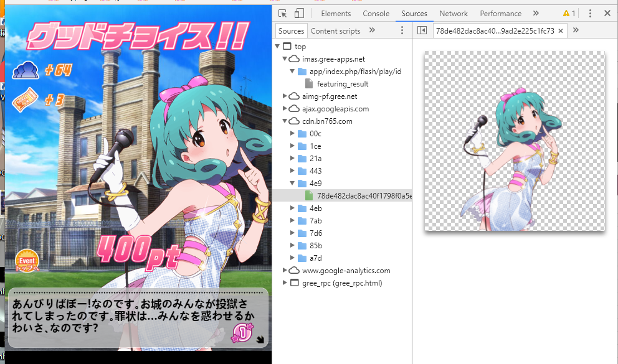Select the www.google-analytics.com label

pos(346,270)
